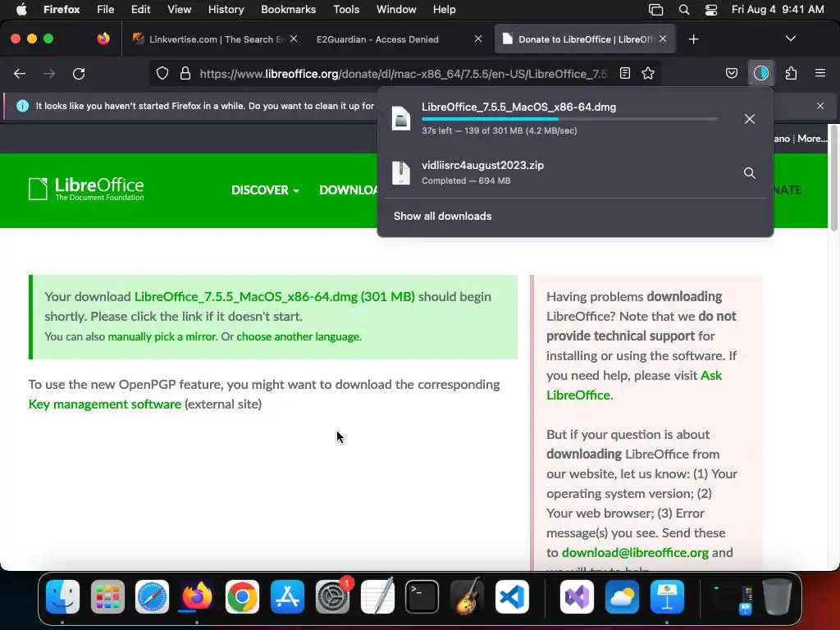Open System Settings from the Dock
Screen dimensions: 840x630
332,596
